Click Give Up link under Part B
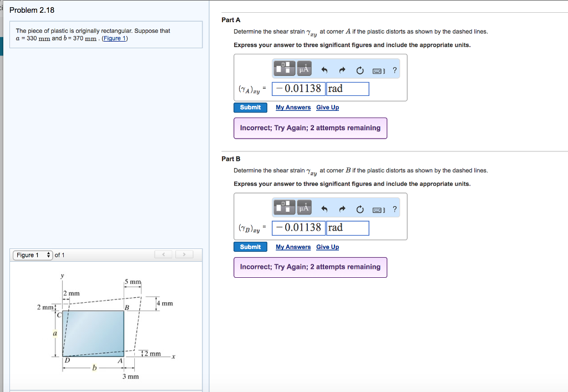The height and width of the screenshot is (392, 568). pos(327,247)
